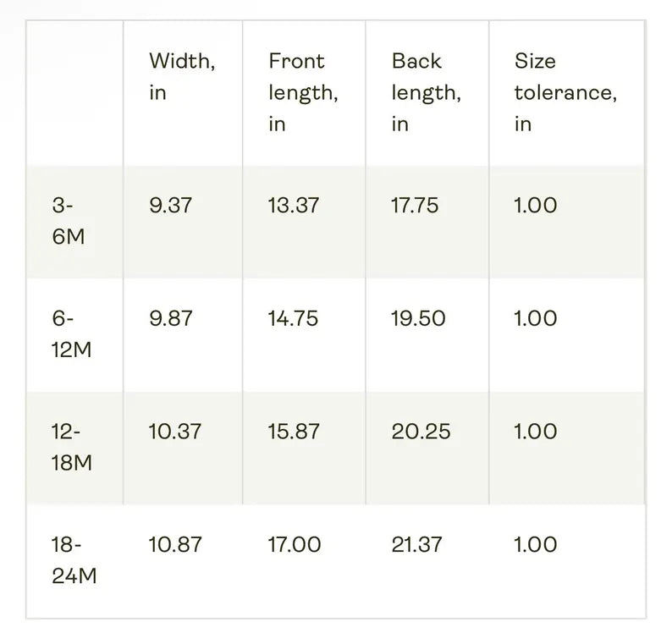This screenshot has width=672, height=644.
Task: Click the 14.75 front length value
Action: pyautogui.click(x=294, y=318)
